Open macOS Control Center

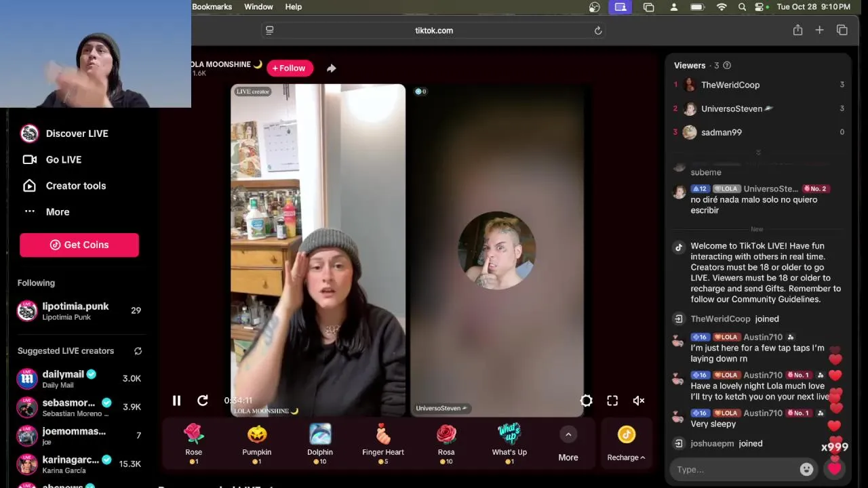(761, 7)
